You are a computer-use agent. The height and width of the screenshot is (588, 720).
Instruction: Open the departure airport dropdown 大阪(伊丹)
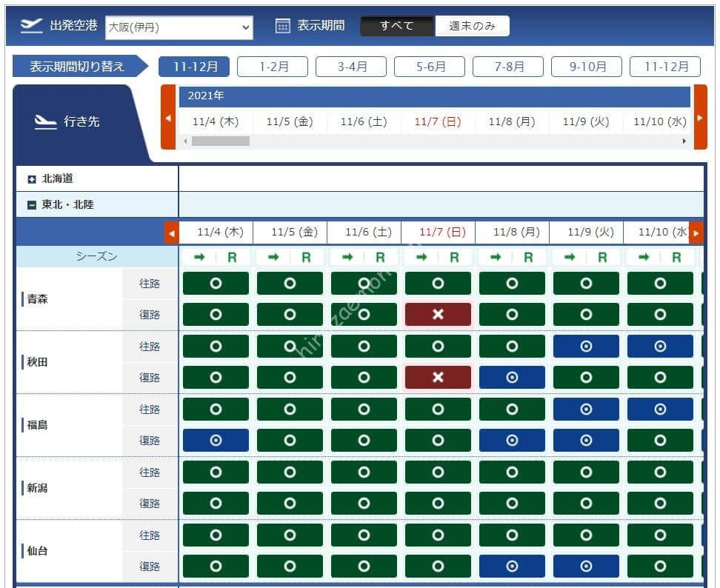point(179,27)
